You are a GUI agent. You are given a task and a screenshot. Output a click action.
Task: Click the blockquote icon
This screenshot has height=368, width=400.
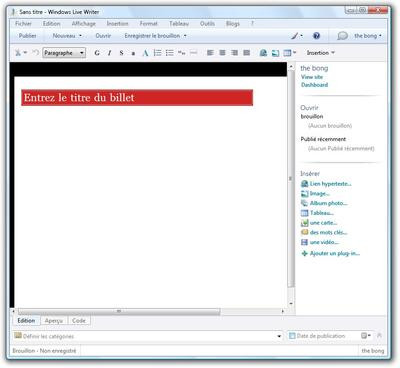click(182, 53)
